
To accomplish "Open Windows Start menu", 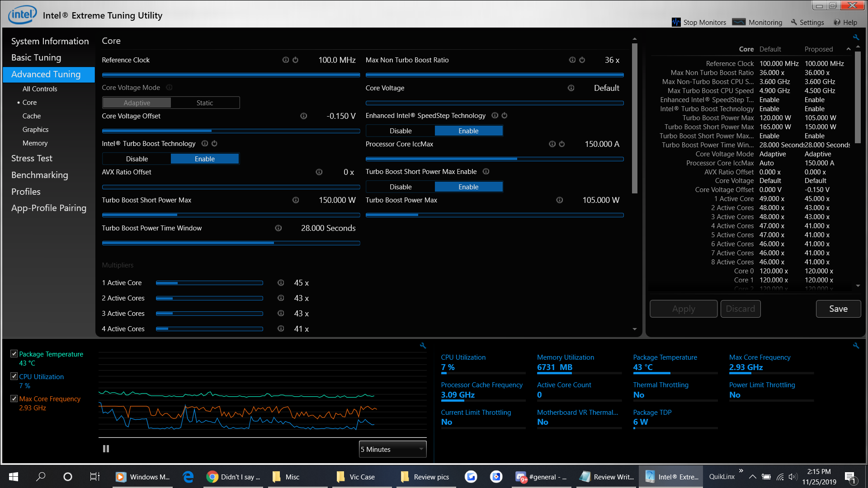I will point(14,477).
